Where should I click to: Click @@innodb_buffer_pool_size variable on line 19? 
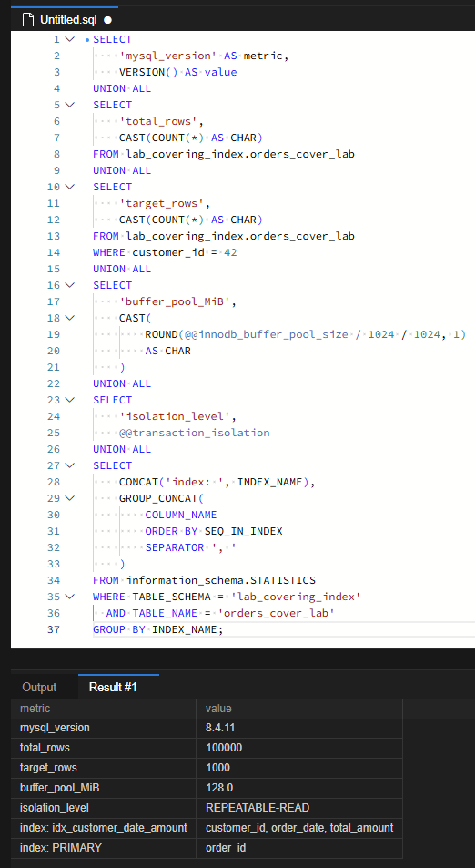267,334
